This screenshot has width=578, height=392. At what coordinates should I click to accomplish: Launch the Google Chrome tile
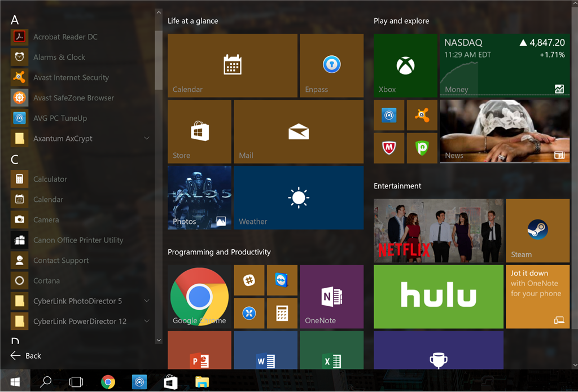click(x=199, y=297)
